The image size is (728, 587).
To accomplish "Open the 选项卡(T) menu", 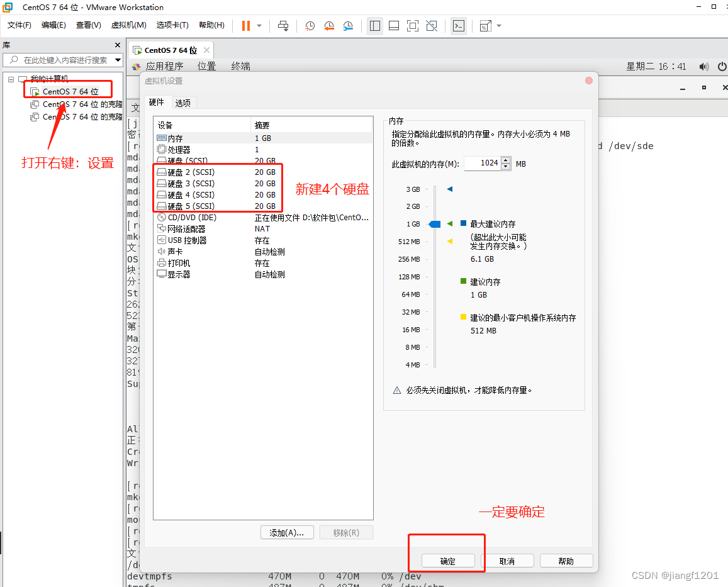I will (x=172, y=25).
